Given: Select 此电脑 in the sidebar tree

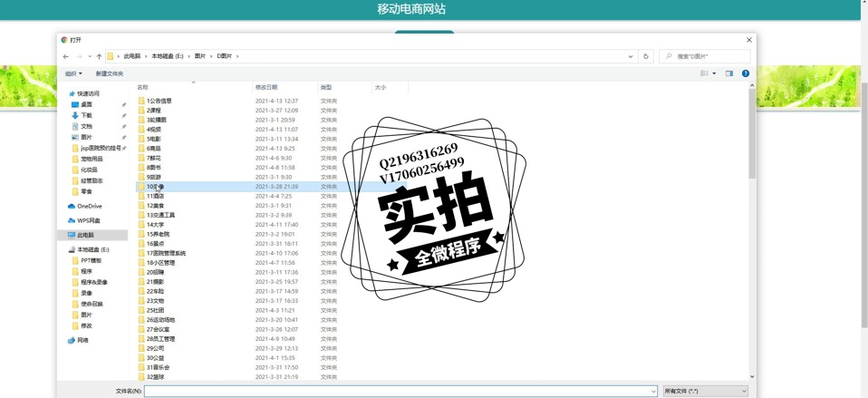Looking at the screenshot, I should 86,235.
